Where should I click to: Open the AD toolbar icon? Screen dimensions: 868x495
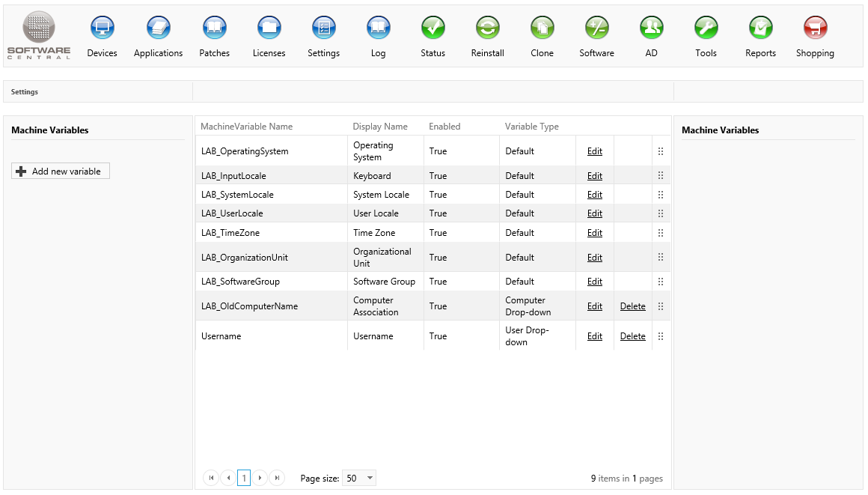pyautogui.click(x=652, y=28)
